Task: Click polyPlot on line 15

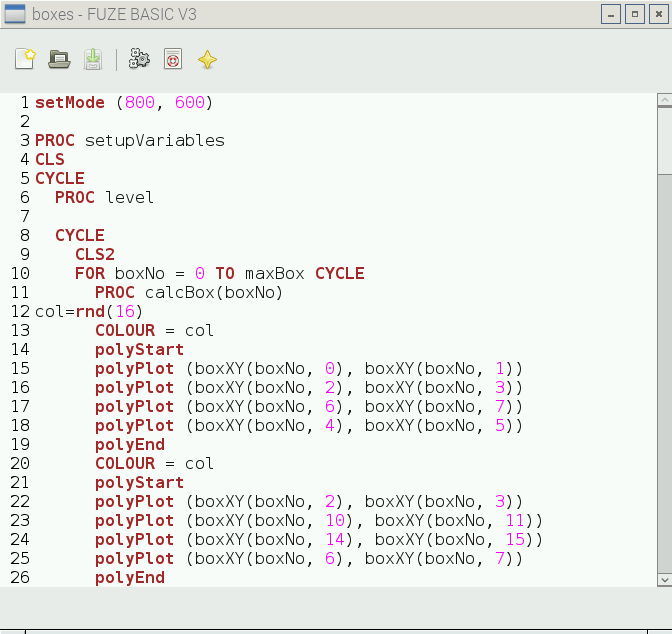Action: (x=135, y=369)
